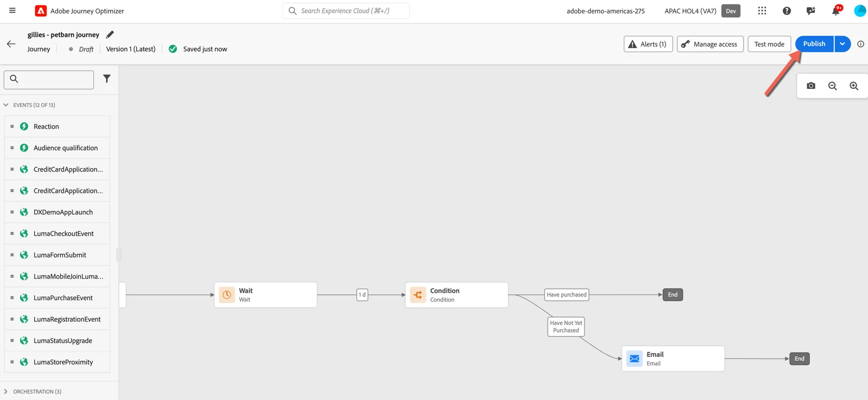
Task: Select the Condition node icon
Action: [x=418, y=295]
